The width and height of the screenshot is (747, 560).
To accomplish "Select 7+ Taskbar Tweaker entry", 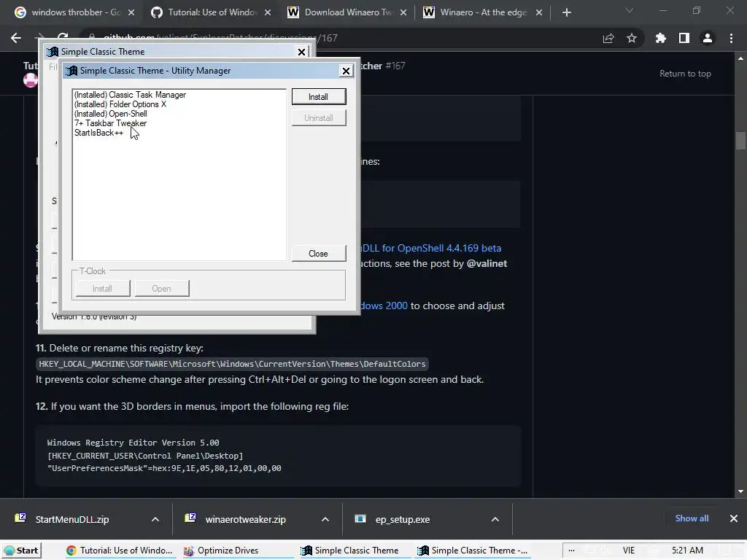I will pyautogui.click(x=111, y=123).
